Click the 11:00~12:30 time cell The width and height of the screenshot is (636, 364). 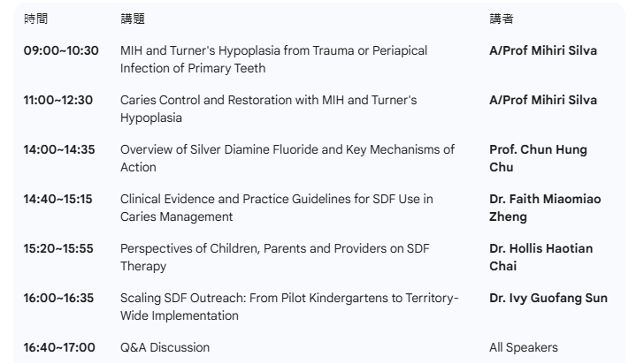60,101
